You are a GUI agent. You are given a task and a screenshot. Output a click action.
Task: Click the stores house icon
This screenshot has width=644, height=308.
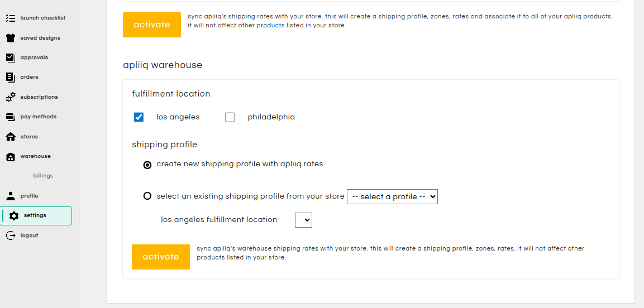point(10,137)
